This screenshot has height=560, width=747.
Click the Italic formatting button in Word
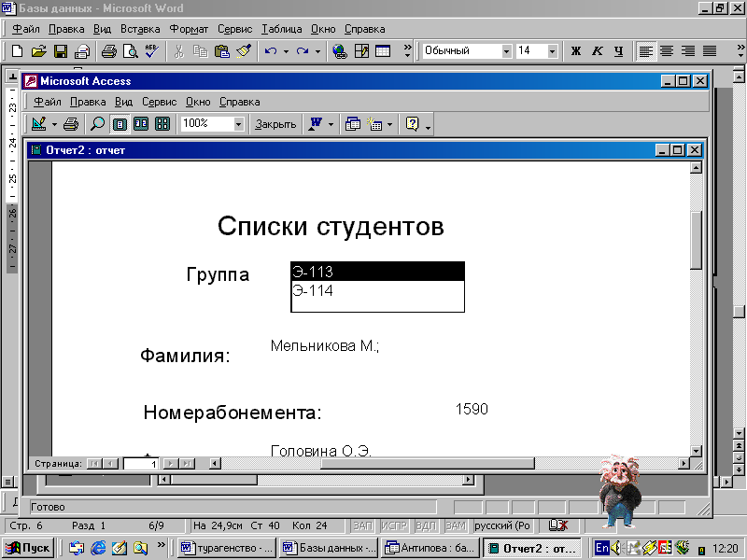597,51
